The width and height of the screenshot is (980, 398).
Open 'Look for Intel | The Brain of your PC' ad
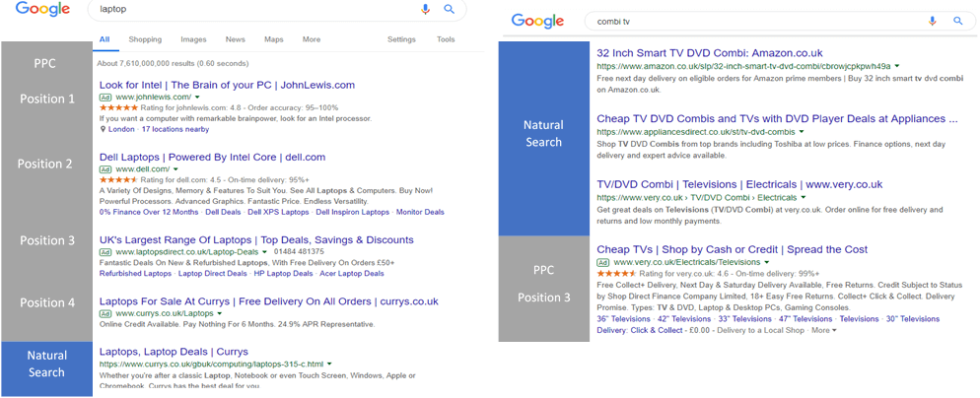[227, 85]
